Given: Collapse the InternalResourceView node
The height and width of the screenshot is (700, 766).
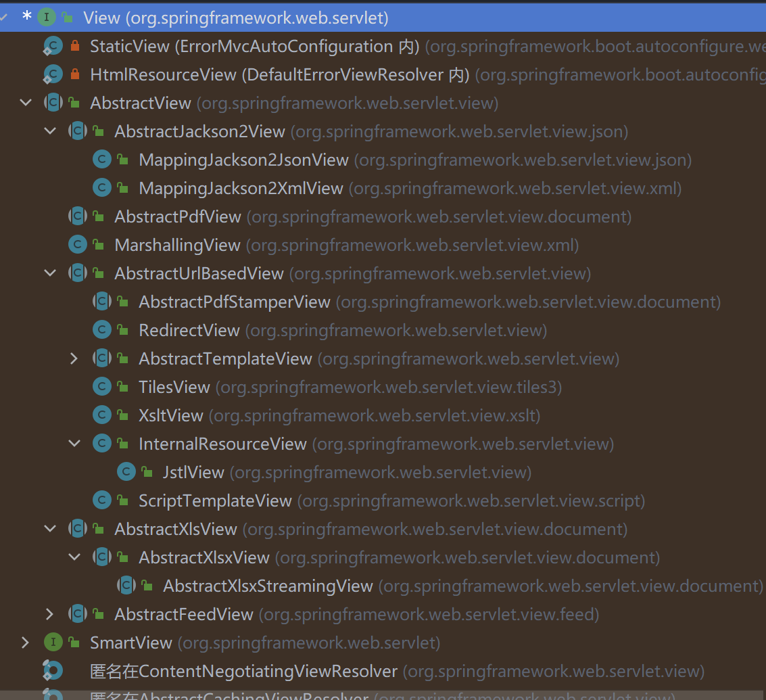Looking at the screenshot, I should point(74,444).
